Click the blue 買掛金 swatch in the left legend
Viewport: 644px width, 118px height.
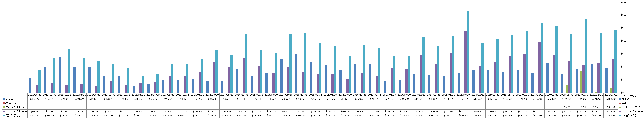point(4,99)
